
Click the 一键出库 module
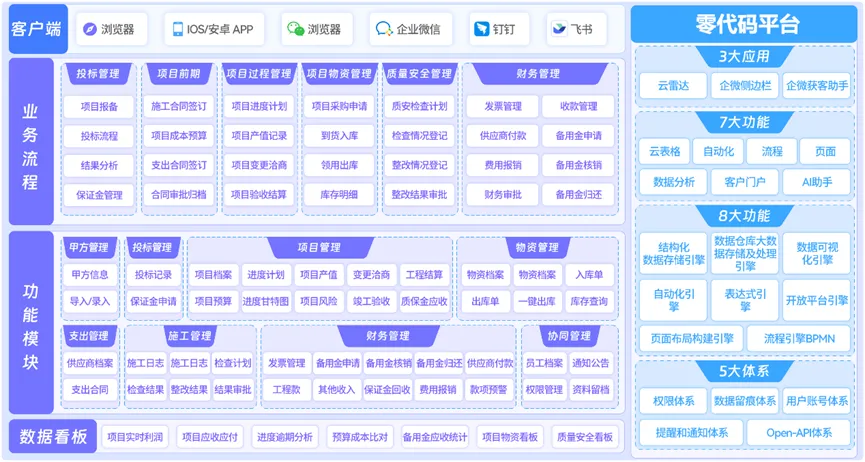pos(537,301)
